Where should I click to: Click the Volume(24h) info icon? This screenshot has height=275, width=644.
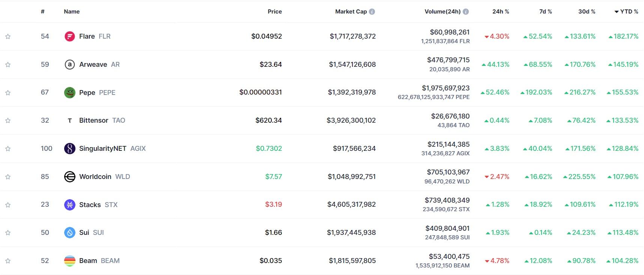click(466, 12)
